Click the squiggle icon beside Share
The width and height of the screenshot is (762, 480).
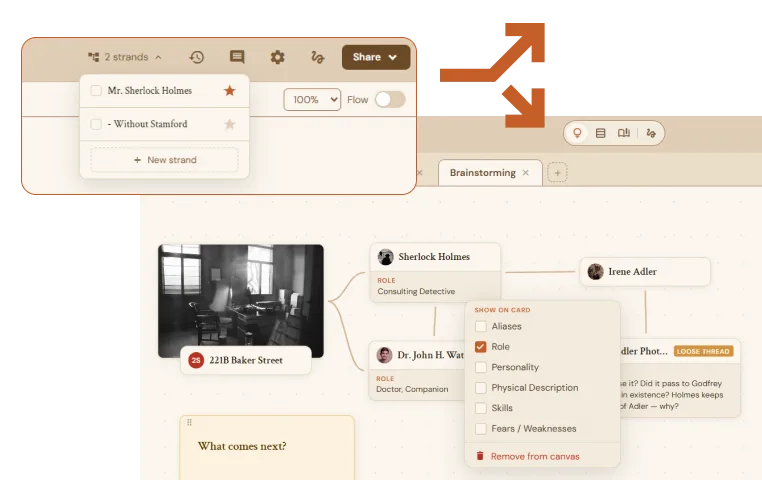(x=317, y=57)
